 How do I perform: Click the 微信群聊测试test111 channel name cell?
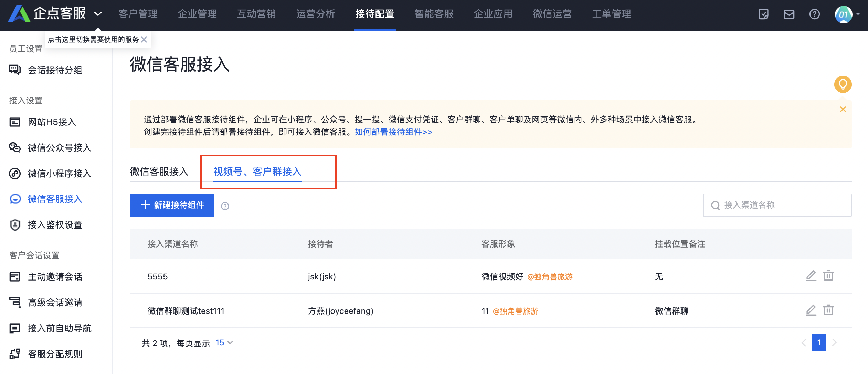click(186, 311)
